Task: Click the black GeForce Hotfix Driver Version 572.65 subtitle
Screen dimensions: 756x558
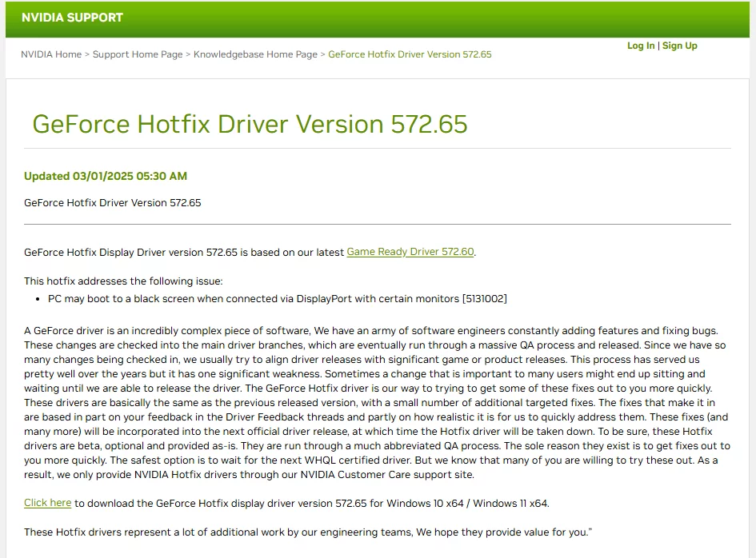Action: pos(112,203)
